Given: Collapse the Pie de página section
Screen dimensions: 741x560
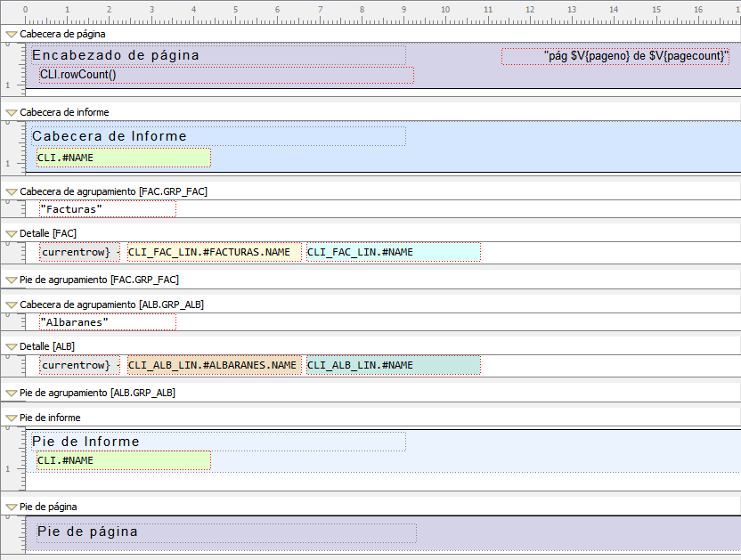Looking at the screenshot, I should point(11,507).
